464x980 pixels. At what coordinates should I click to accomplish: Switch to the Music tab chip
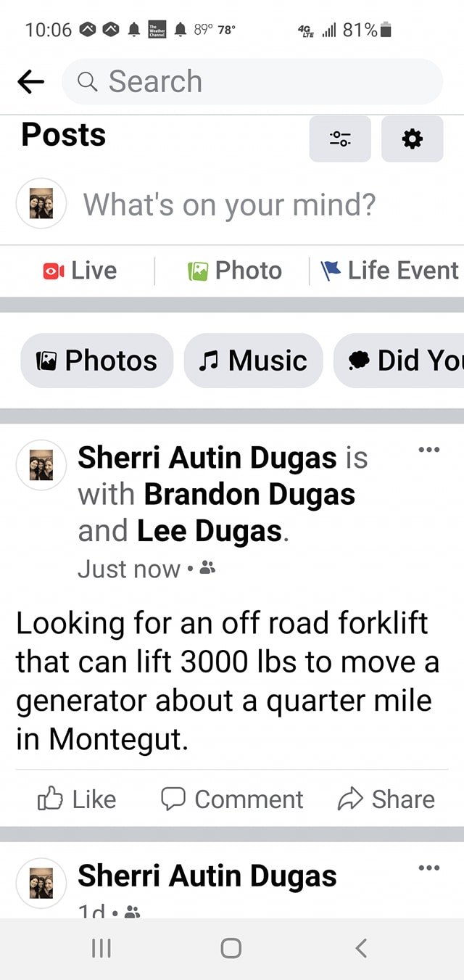pyautogui.click(x=253, y=361)
